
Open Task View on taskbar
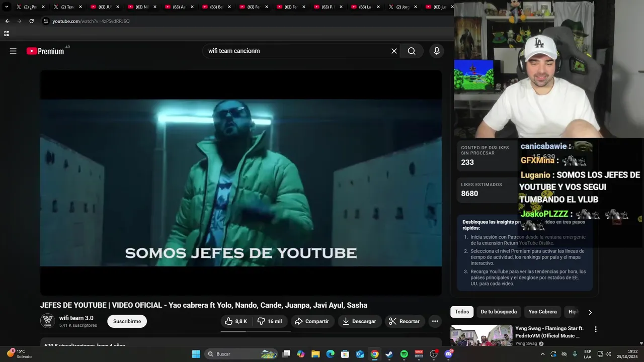(x=286, y=354)
